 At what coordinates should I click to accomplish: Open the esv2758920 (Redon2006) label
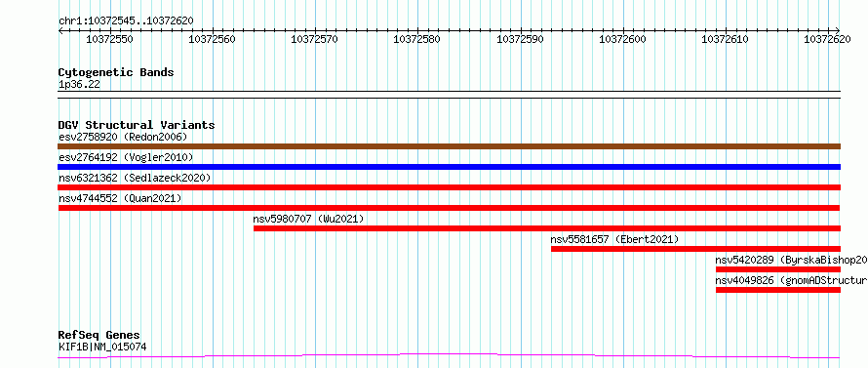pos(123,137)
